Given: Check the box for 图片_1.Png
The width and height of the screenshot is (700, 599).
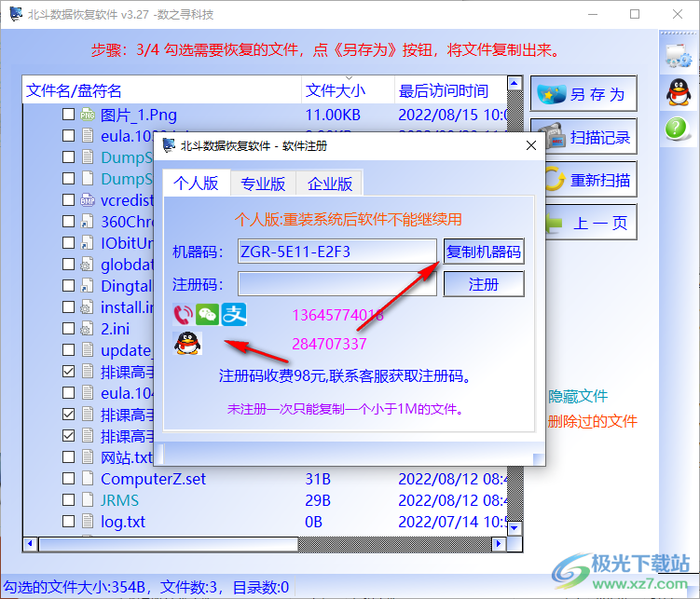Looking at the screenshot, I should pos(68,115).
